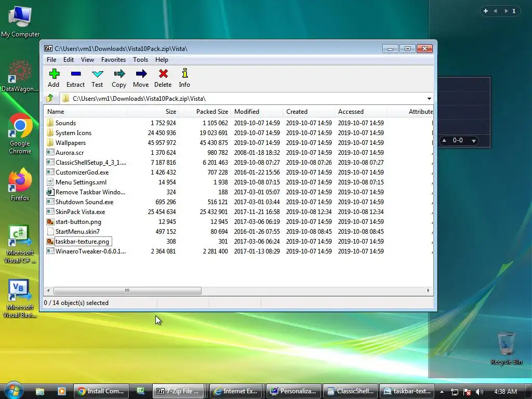The width and height of the screenshot is (532, 399).
Task: Select Menu Settings.xml in the list
Action: point(81,182)
